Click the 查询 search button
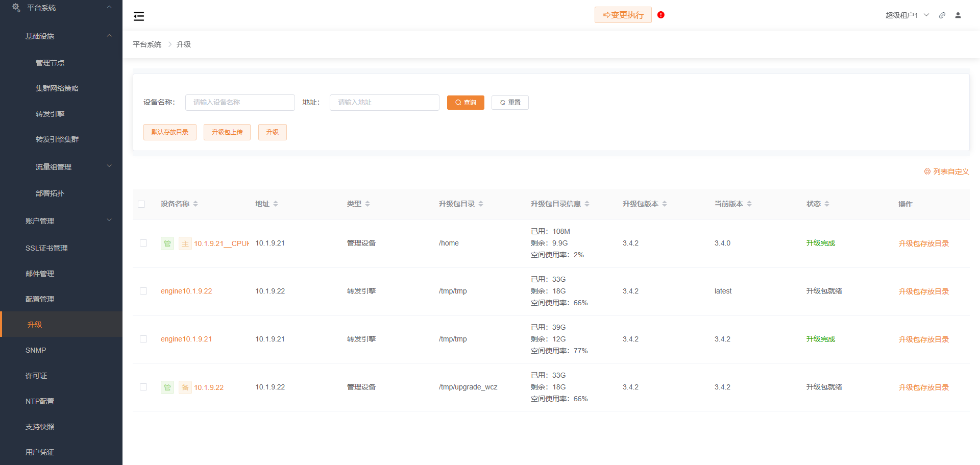 (x=465, y=103)
